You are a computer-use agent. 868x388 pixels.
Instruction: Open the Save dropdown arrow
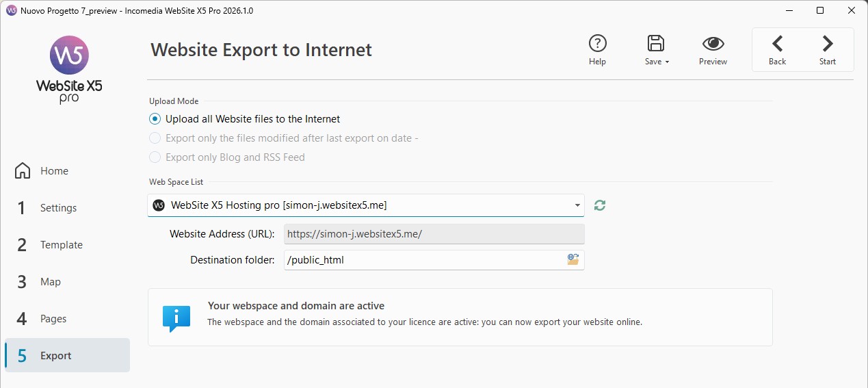tap(667, 62)
